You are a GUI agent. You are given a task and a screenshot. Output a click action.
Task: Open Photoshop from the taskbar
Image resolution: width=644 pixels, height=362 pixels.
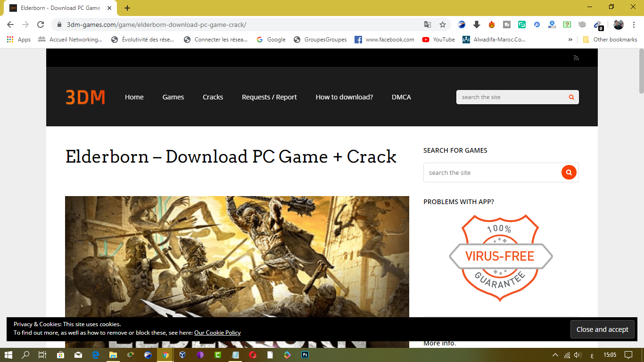click(x=305, y=355)
